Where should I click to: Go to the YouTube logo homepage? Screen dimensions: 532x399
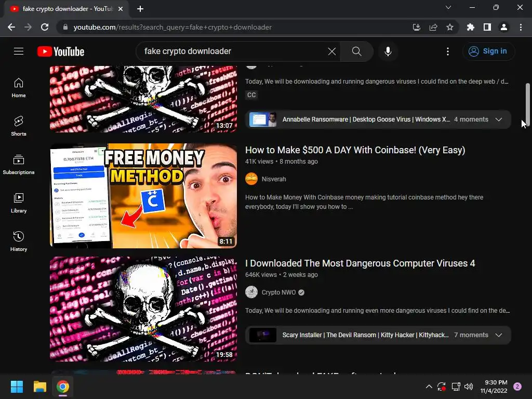(61, 51)
